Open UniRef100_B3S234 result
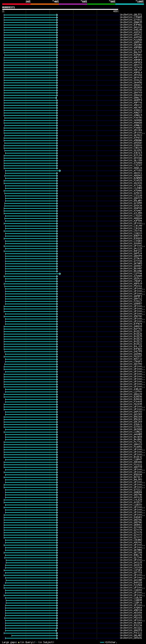This screenshot has height=644, width=146. coord(131,625)
